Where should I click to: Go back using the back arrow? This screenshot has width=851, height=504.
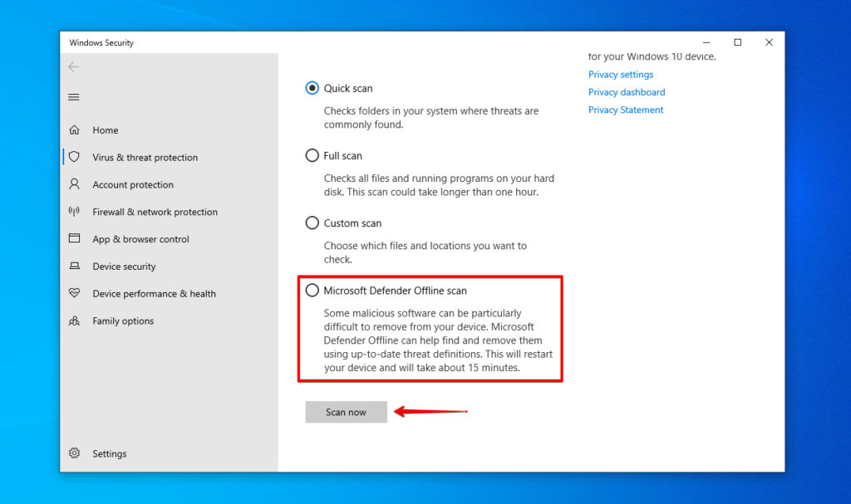(74, 67)
